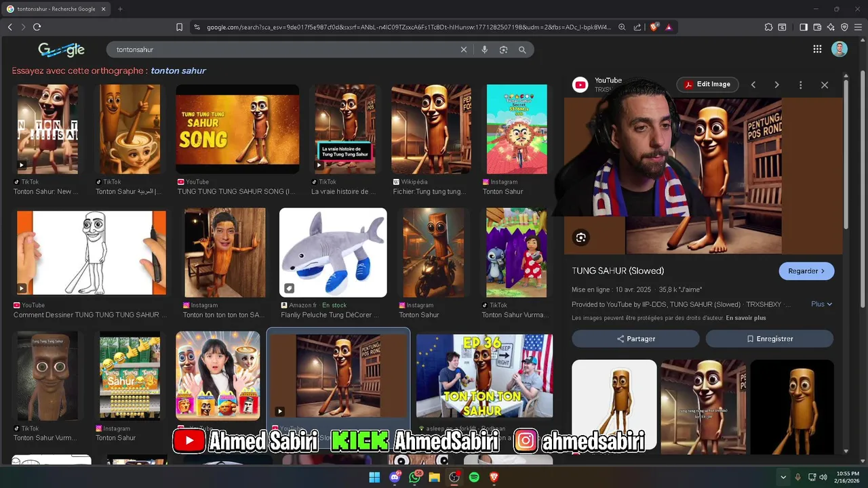Share this page via share icon
868x488 pixels.
pos(637,27)
